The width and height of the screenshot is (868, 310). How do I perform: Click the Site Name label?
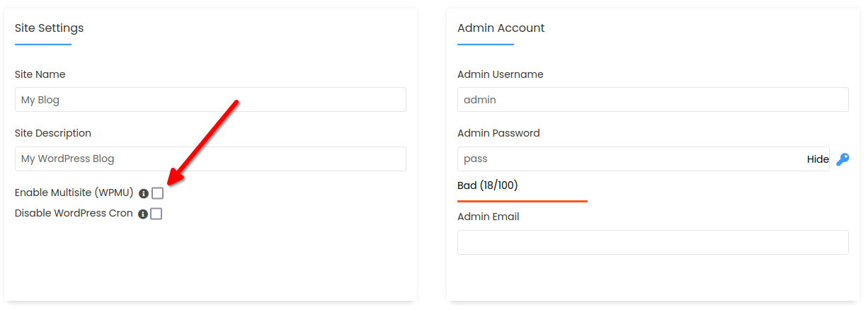[x=40, y=74]
